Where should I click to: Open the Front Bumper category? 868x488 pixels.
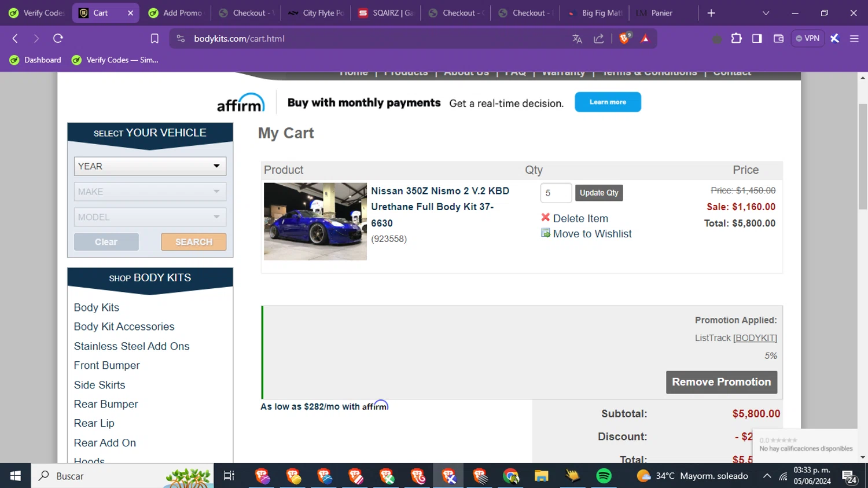point(106,365)
